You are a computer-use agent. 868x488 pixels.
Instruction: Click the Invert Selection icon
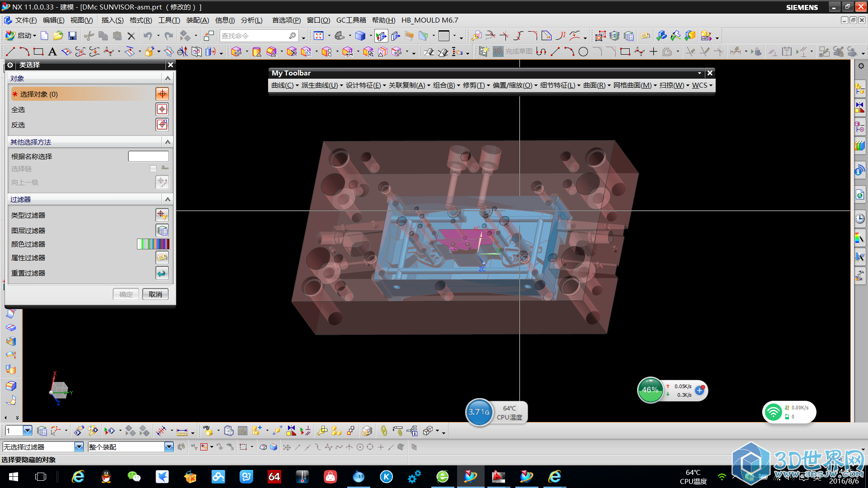coord(162,125)
